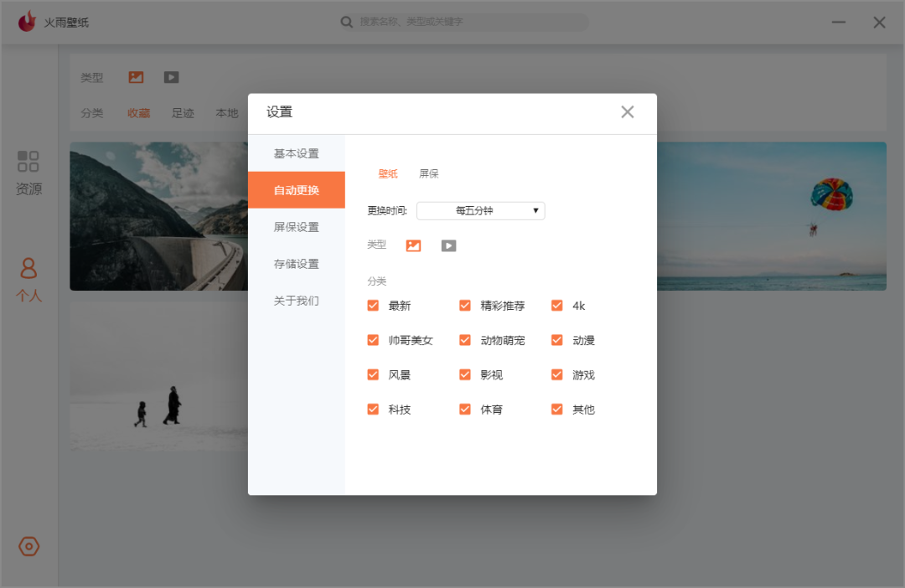Screen dimensions: 905x588
Task: Focus the search box in main window
Action: point(464,22)
